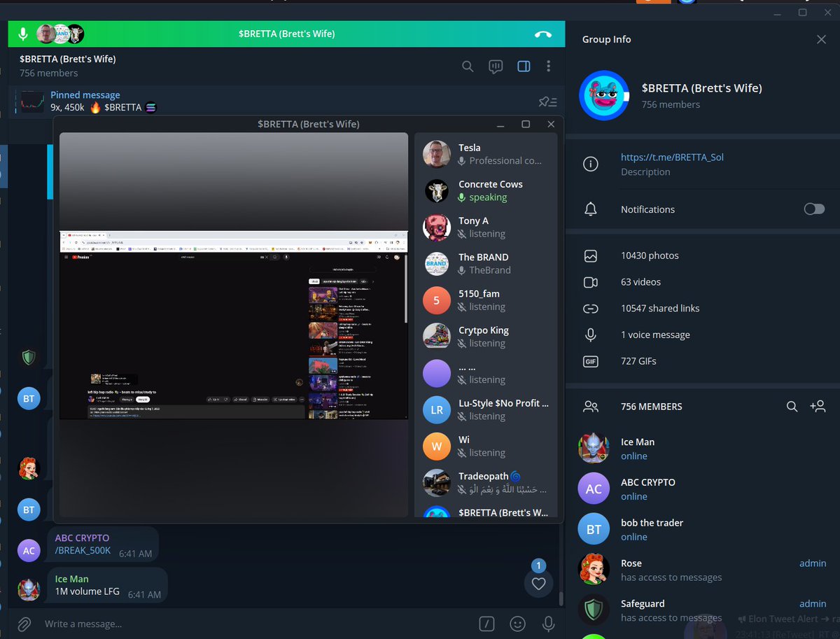Toggle microphone in green voice chat bar
Image resolution: width=840 pixels, height=639 pixels.
(x=23, y=34)
